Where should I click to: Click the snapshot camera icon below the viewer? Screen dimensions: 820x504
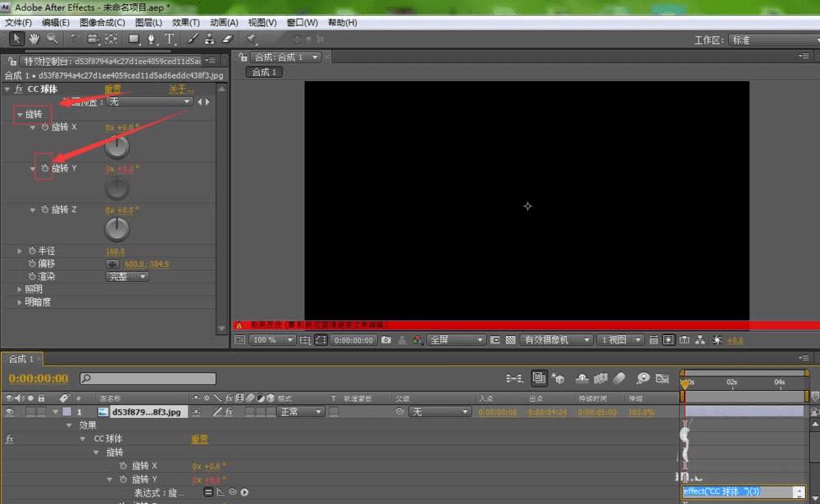pos(386,340)
